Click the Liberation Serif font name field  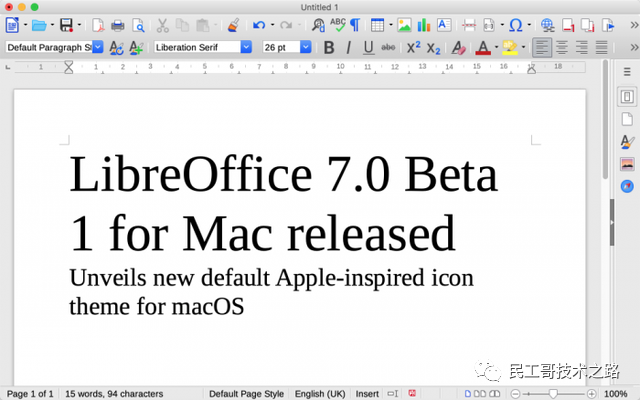point(198,47)
